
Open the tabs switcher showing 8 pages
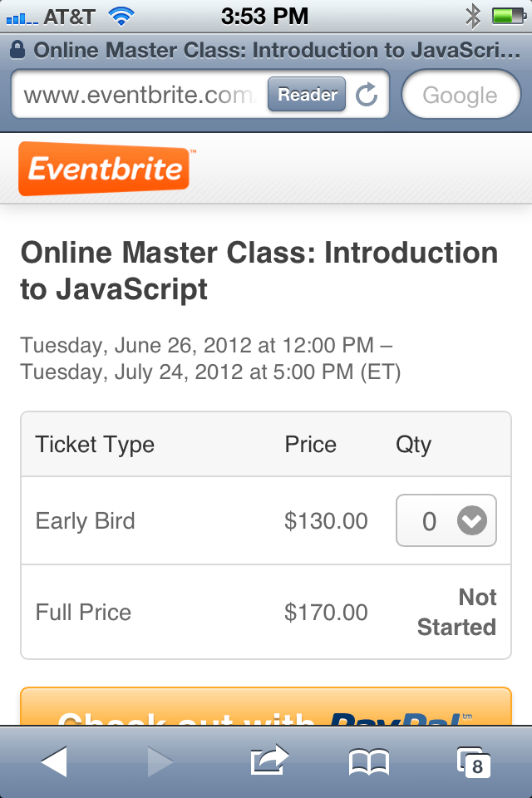(x=473, y=761)
